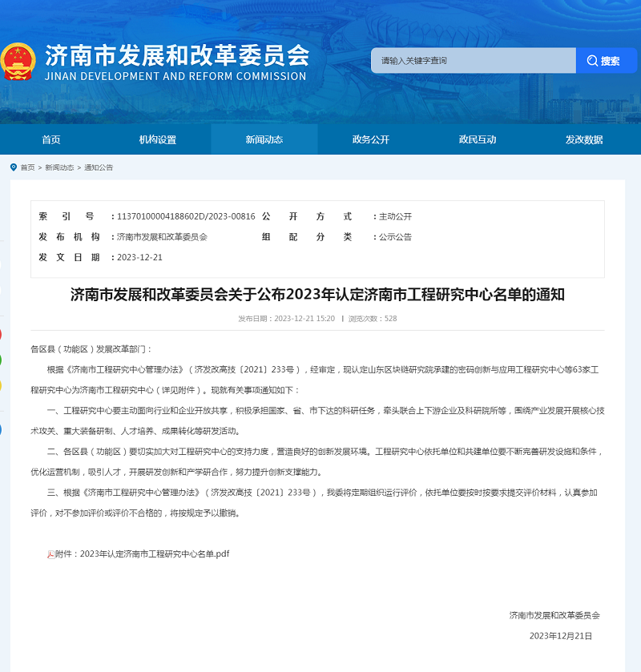Open the 政务公开 navigation tab

[371, 139]
